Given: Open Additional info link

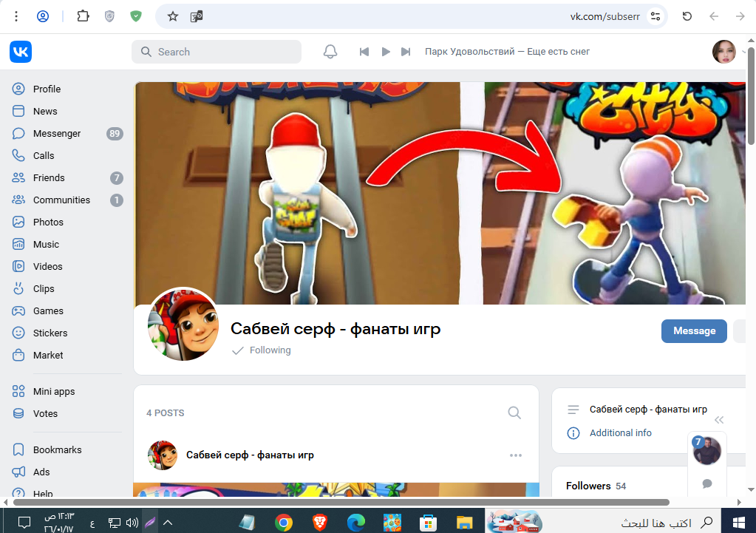Looking at the screenshot, I should pos(621,433).
